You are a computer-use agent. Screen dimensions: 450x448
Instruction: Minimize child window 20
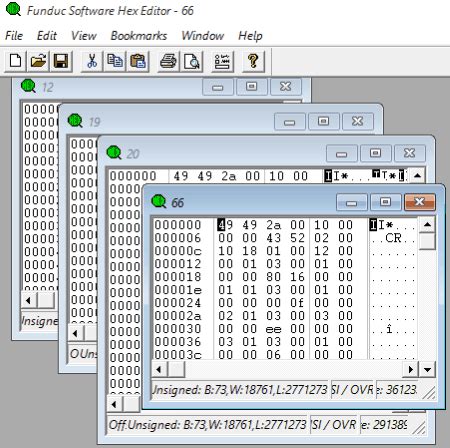pyautogui.click(x=342, y=153)
